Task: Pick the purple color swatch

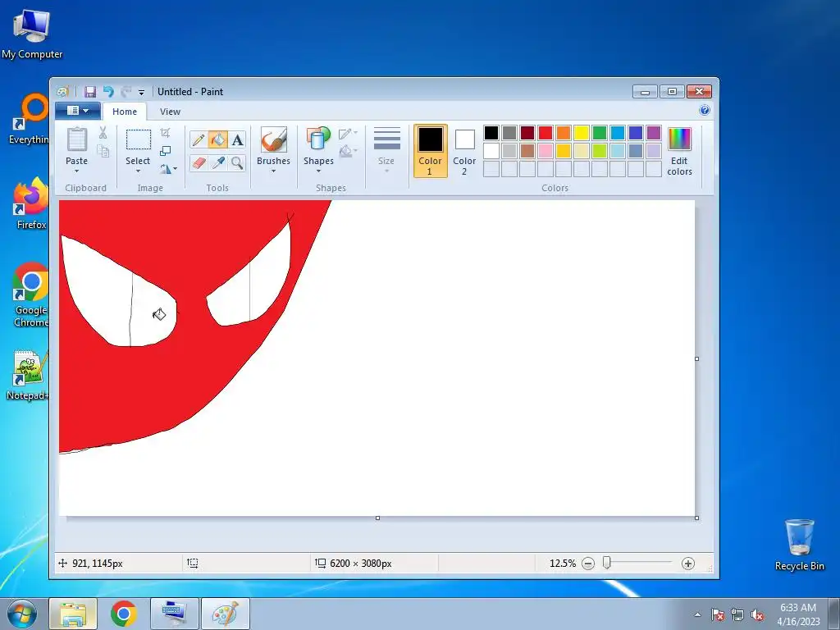Action: tap(654, 132)
